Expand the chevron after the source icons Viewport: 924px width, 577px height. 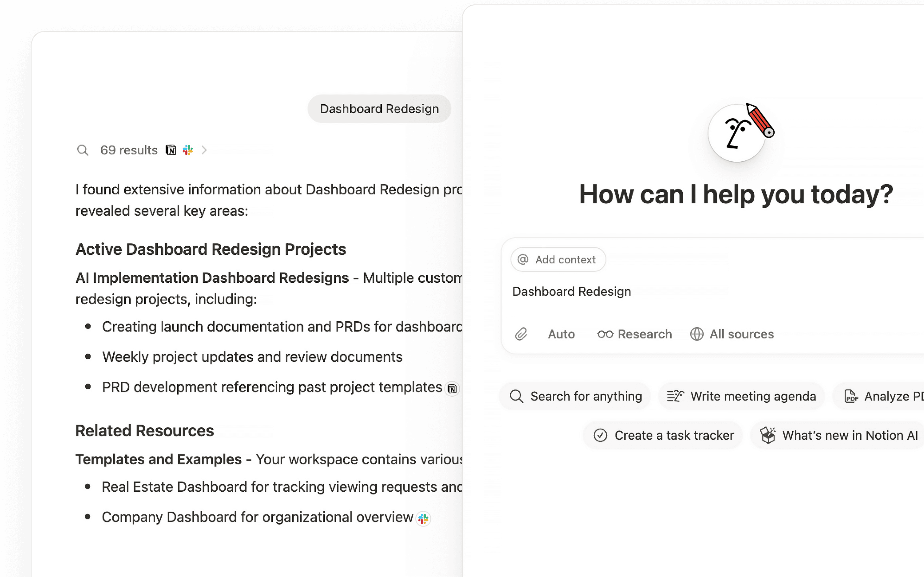pos(205,150)
